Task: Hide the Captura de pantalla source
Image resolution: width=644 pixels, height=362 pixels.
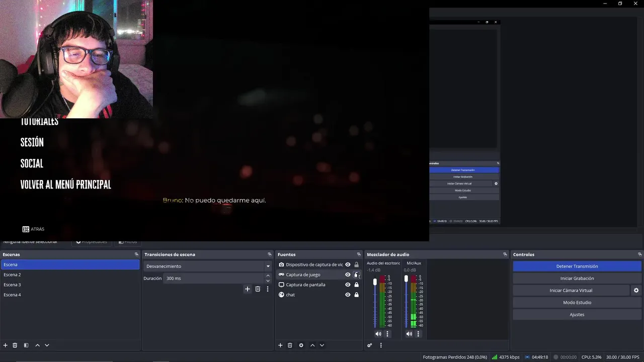Action: click(x=348, y=285)
